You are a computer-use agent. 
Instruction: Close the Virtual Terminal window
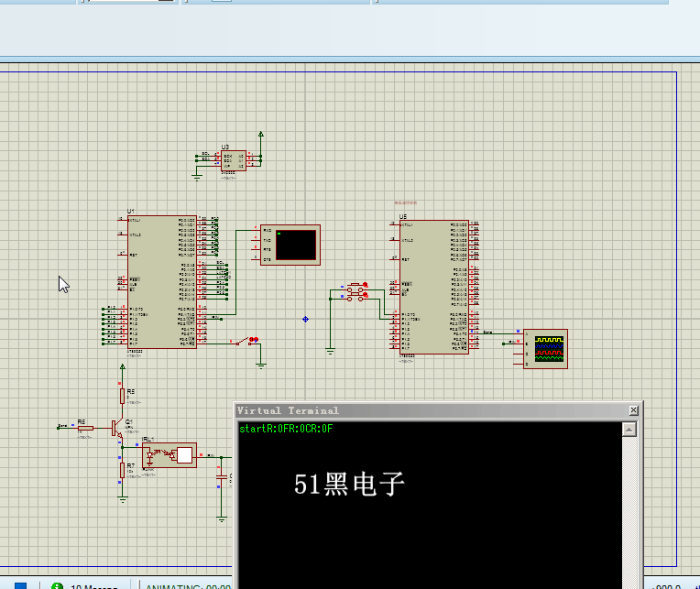[x=633, y=410]
